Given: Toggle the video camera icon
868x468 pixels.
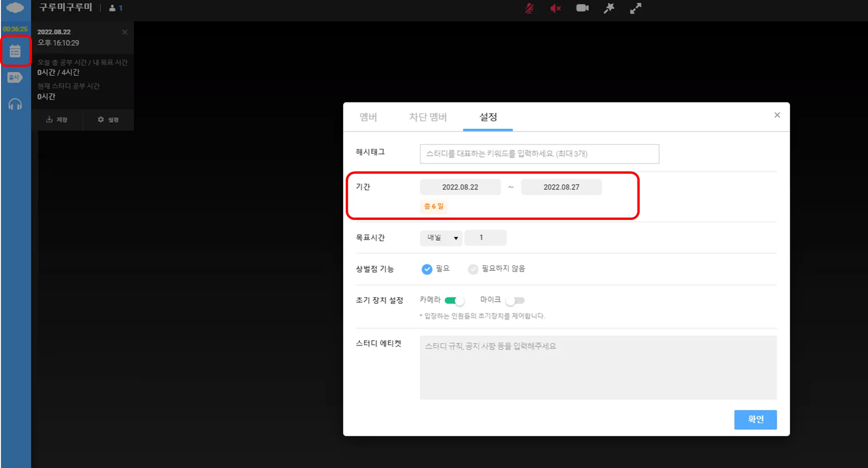Looking at the screenshot, I should [x=582, y=8].
